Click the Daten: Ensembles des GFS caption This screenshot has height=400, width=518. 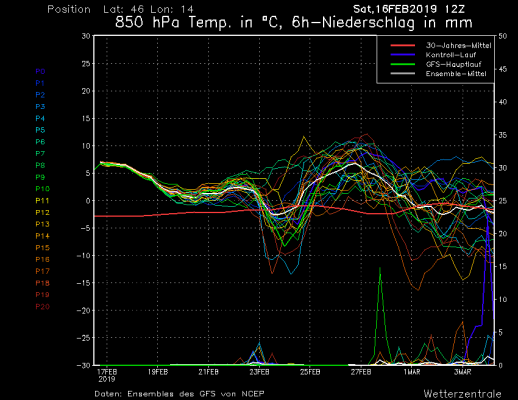[x=179, y=394]
